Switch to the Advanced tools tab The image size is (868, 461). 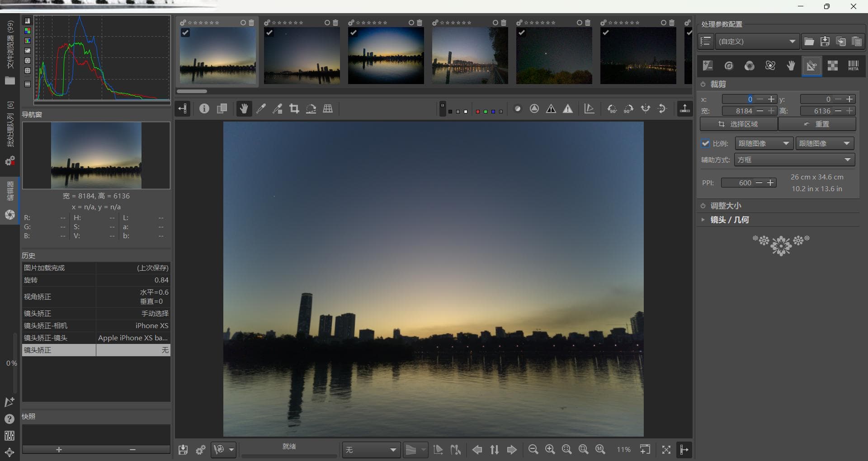[x=770, y=66]
